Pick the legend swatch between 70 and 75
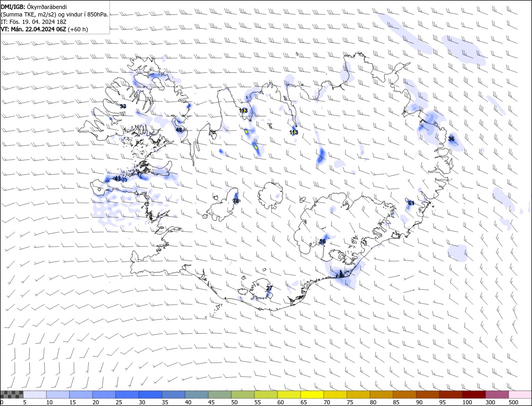532x406 pixels. (x=335, y=394)
